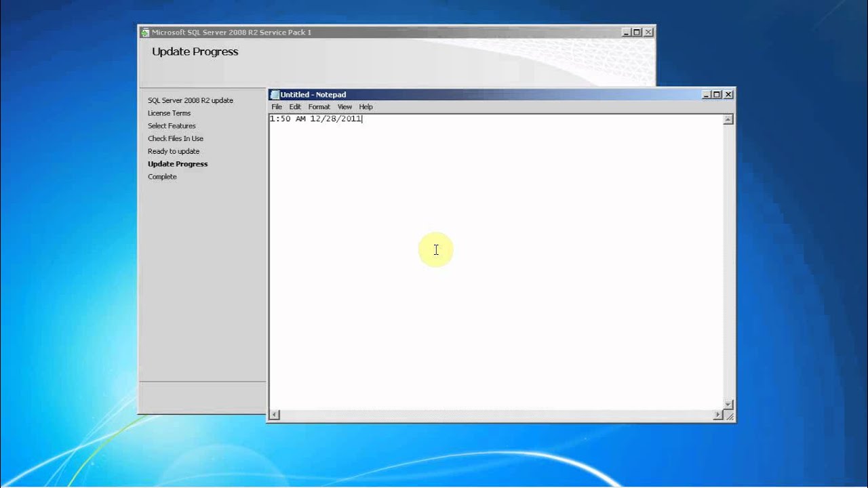Click the 'License Terms' step
The image size is (868, 488).
coord(170,113)
